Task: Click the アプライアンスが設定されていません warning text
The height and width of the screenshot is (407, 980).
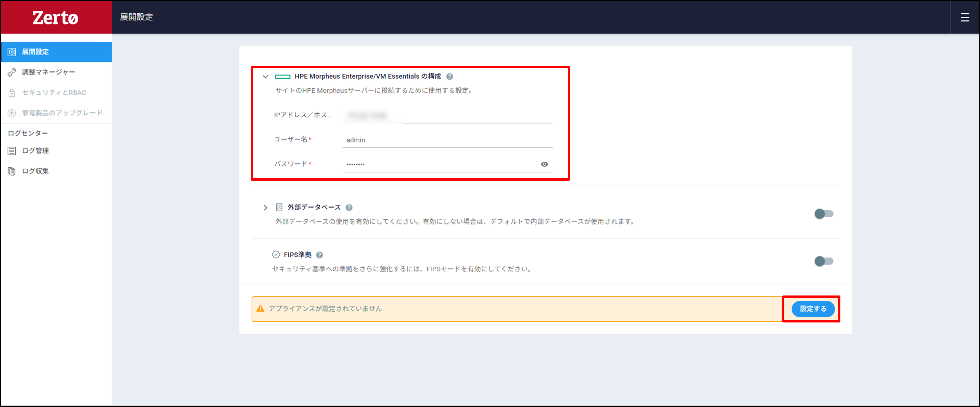Action: pos(325,309)
